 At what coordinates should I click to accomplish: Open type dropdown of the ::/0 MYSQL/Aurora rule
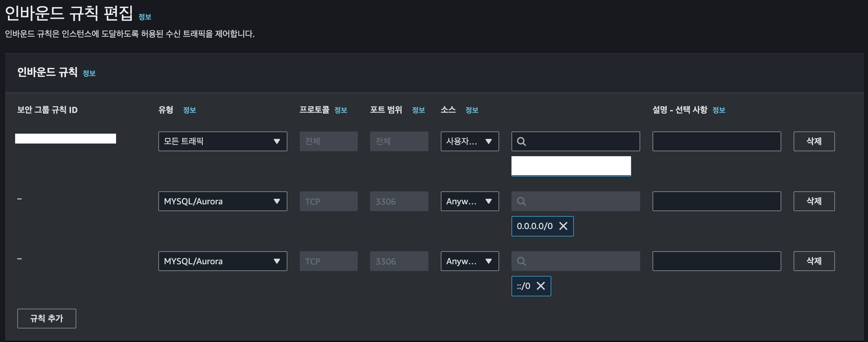click(223, 261)
